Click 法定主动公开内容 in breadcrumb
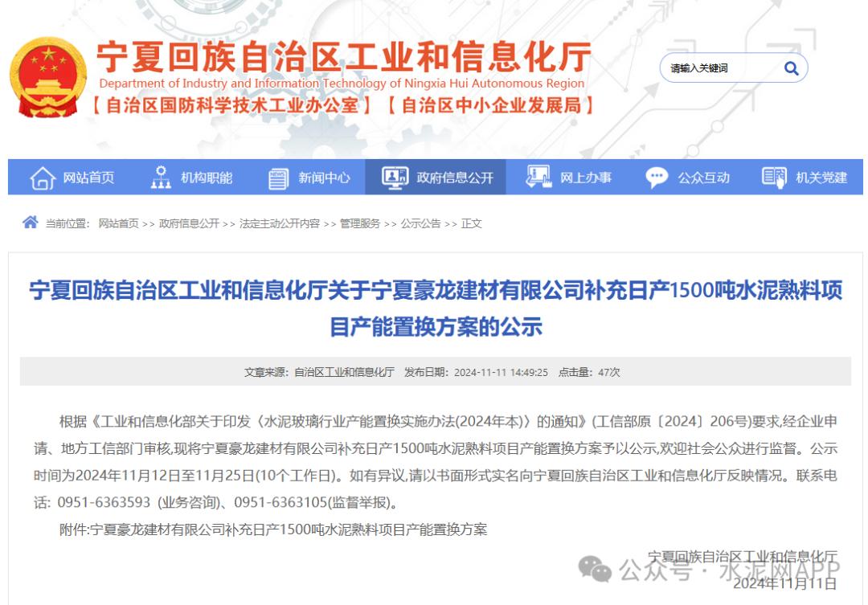The width and height of the screenshot is (868, 605). coord(279,223)
